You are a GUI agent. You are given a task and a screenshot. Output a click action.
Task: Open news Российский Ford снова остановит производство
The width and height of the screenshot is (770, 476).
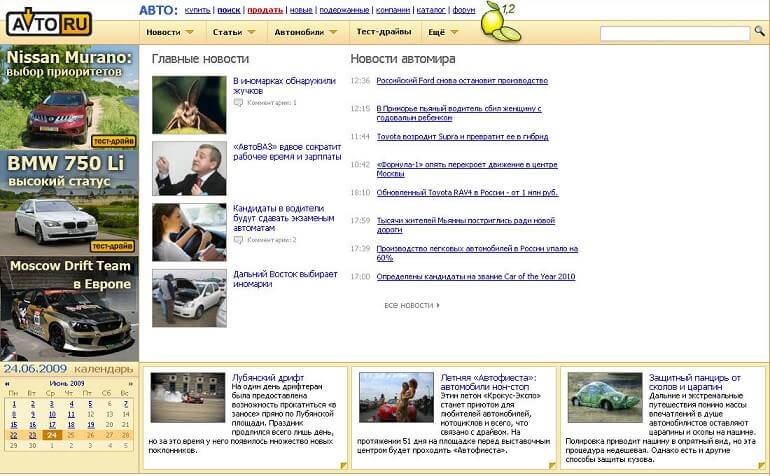pyautogui.click(x=462, y=81)
